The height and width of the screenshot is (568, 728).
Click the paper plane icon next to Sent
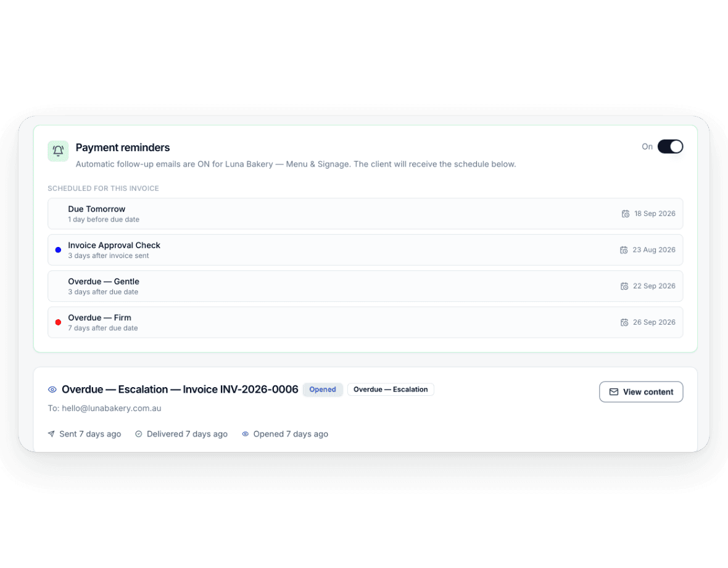[52, 434]
